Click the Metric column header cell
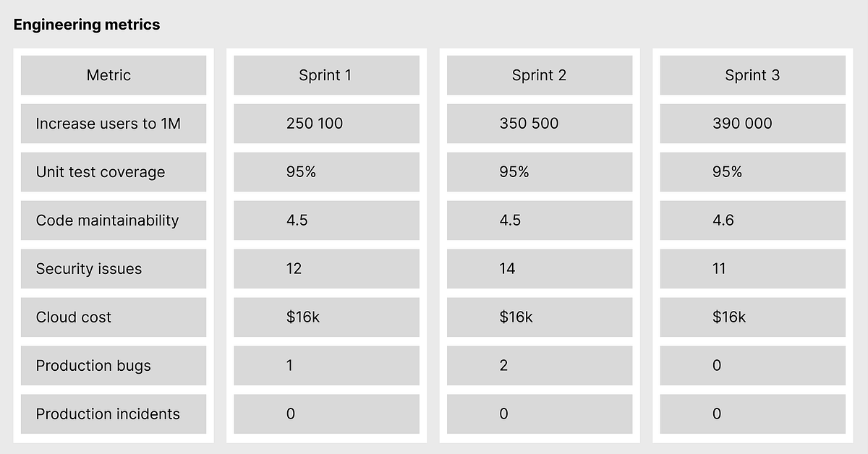The image size is (868, 454). [x=114, y=75]
